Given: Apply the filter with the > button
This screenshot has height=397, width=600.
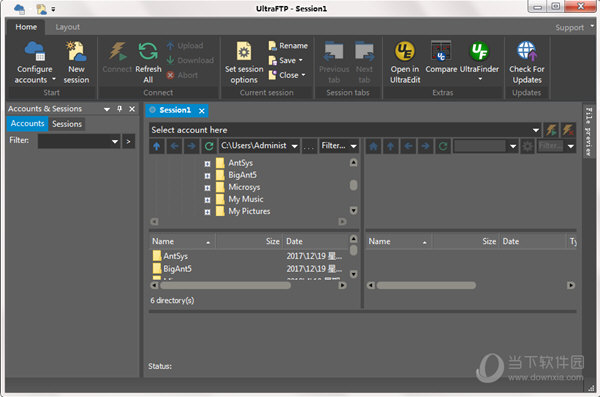Looking at the screenshot, I should tap(128, 142).
